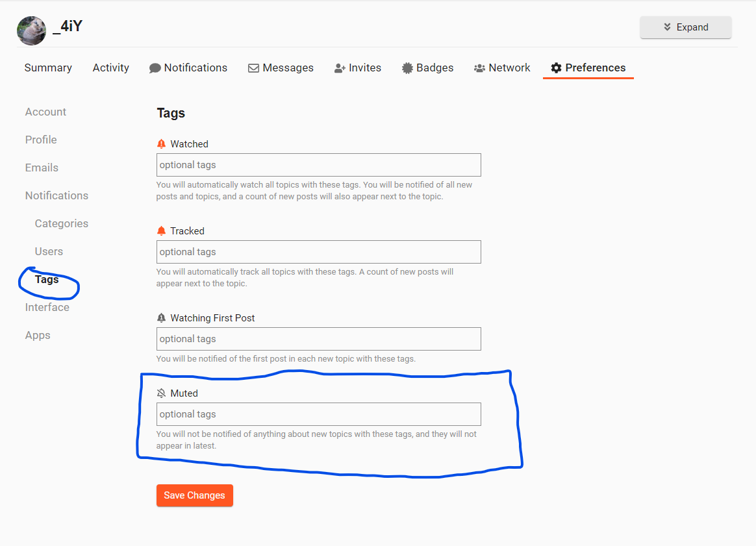Click the user avatar picture
This screenshot has width=756, height=546.
point(31,31)
